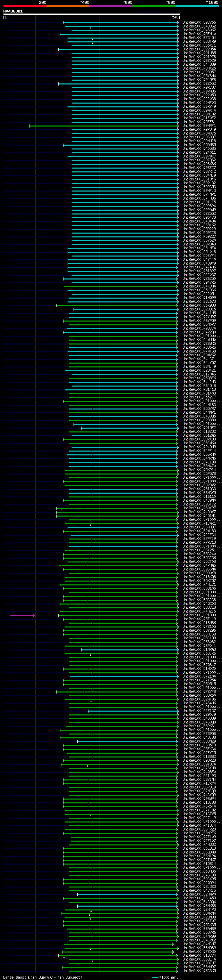Open hit UniRef100_C5P578
The width and height of the screenshot is (222, 980).
point(199,473)
